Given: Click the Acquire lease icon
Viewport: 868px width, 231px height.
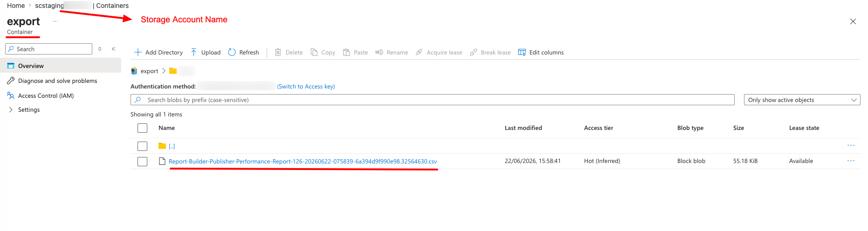Looking at the screenshot, I should coord(419,52).
